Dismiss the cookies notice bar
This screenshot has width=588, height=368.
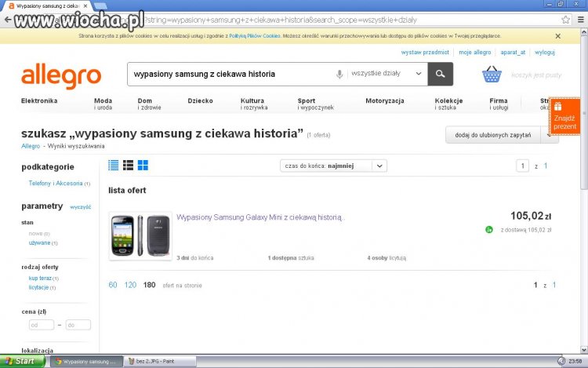click(x=558, y=36)
